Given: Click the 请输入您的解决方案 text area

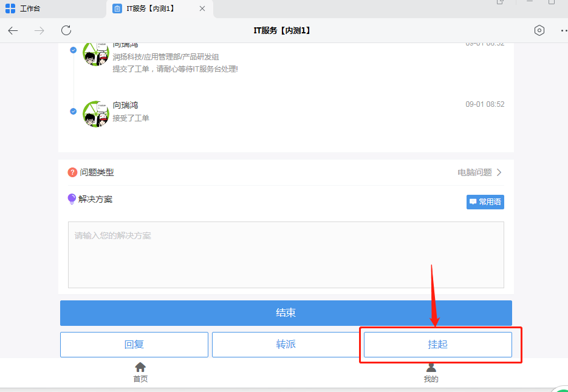Looking at the screenshot, I should 286,255.
